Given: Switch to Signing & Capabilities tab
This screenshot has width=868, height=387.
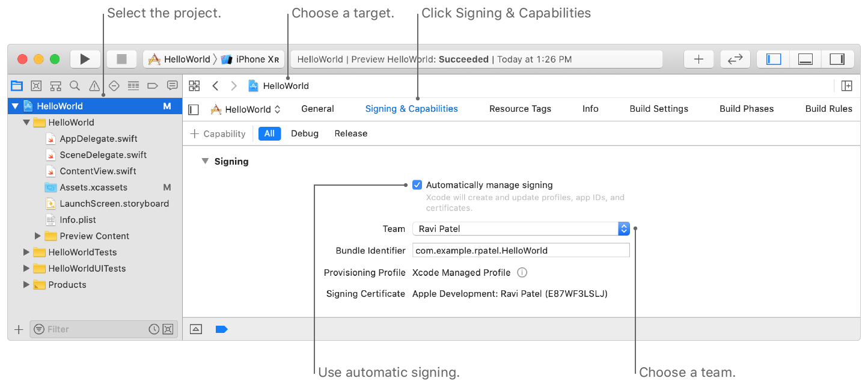Looking at the screenshot, I should 412,109.
